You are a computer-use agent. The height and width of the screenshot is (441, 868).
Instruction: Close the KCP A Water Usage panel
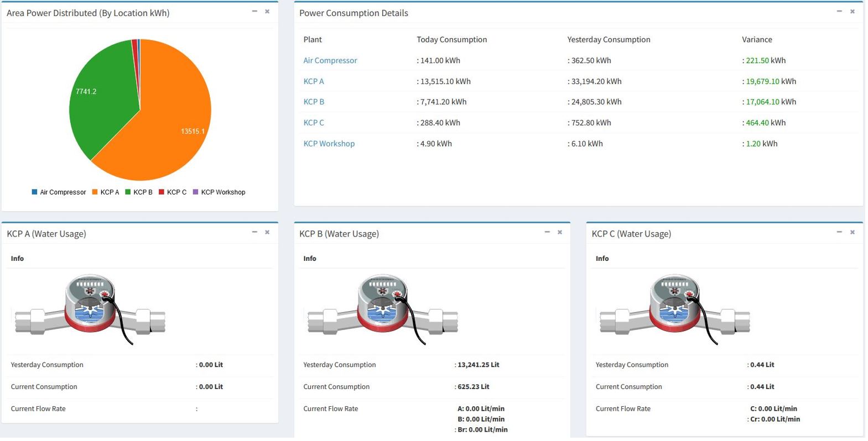[267, 232]
